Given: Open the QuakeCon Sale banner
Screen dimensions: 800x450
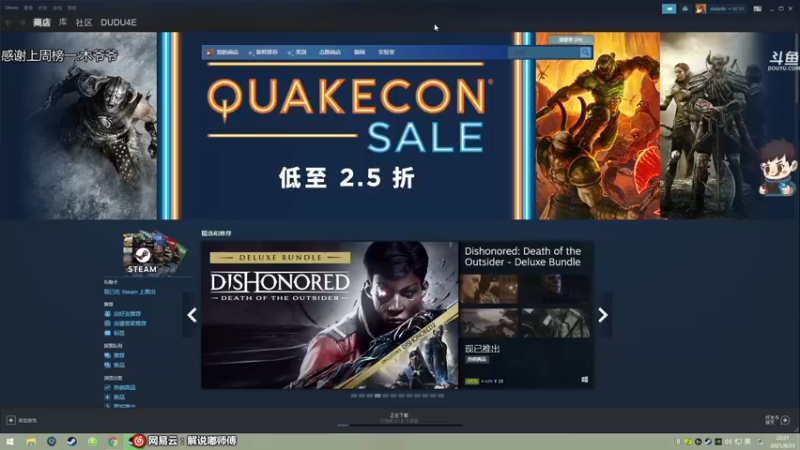Looking at the screenshot, I should 347,126.
